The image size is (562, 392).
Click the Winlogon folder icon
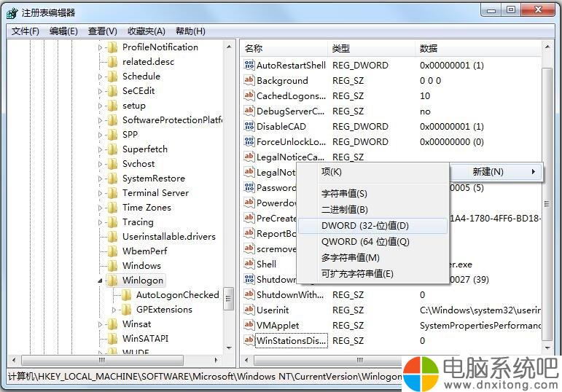pyautogui.click(x=112, y=281)
